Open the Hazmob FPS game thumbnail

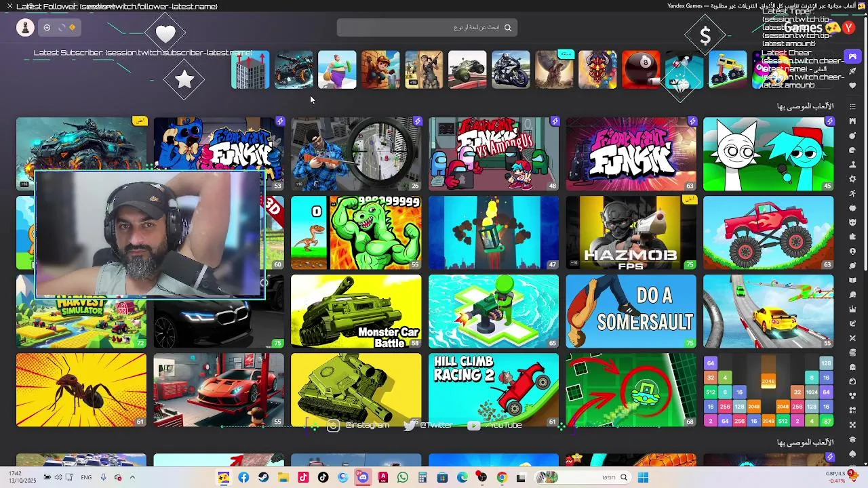(631, 232)
